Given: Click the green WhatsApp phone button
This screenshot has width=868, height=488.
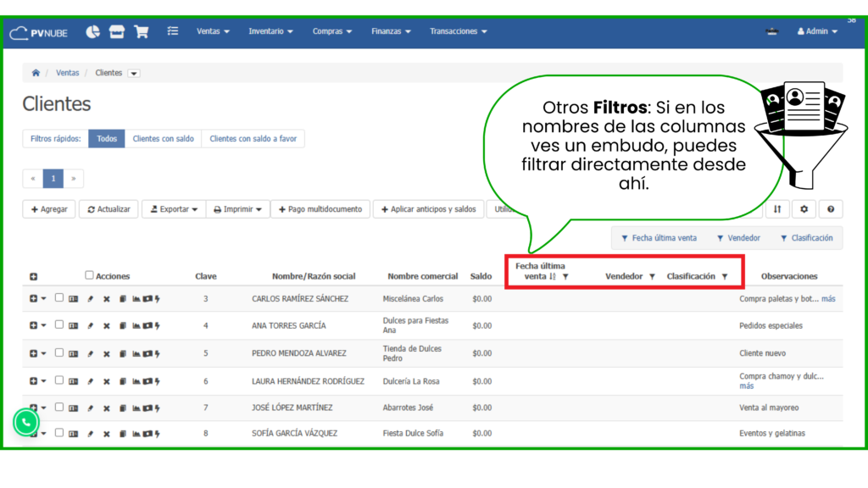Looking at the screenshot, I should tap(26, 421).
